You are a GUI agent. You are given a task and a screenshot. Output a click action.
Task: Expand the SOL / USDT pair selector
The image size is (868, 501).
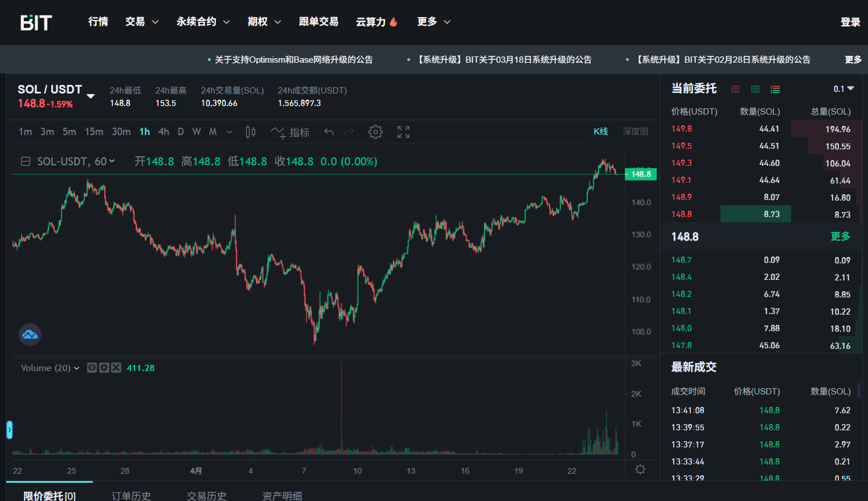click(x=91, y=96)
